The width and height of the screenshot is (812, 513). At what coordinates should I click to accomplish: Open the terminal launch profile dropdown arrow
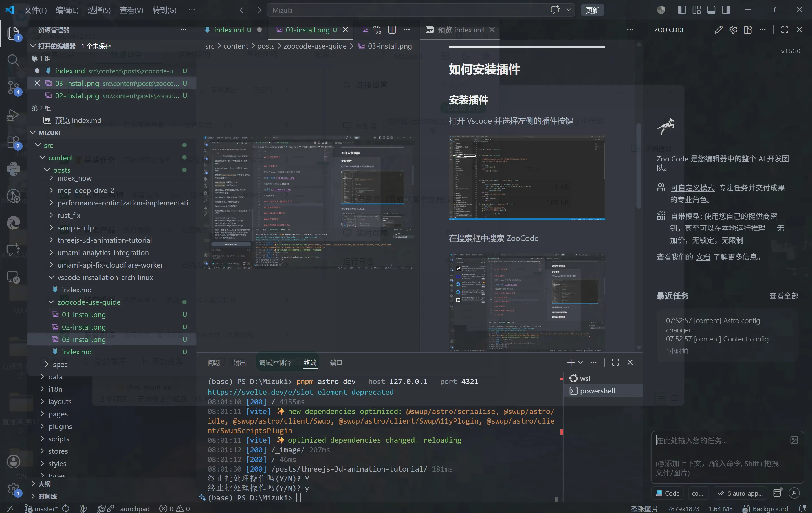[580, 362]
